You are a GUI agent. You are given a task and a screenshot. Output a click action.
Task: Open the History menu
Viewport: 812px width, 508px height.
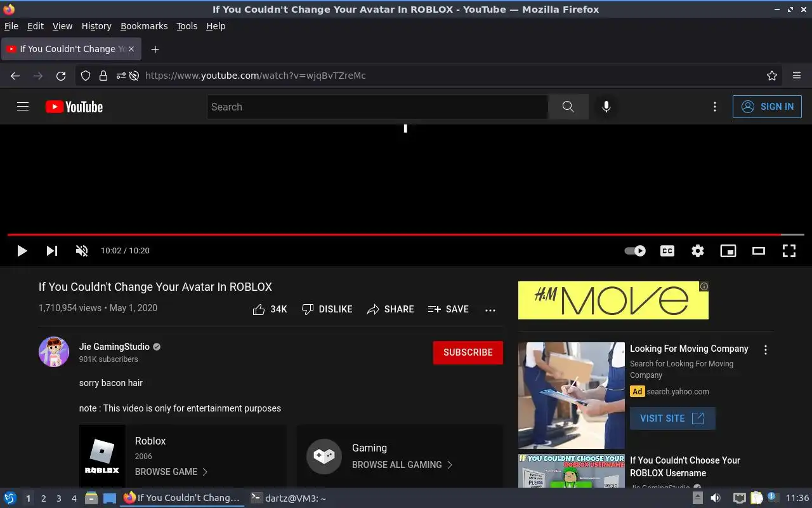click(96, 26)
